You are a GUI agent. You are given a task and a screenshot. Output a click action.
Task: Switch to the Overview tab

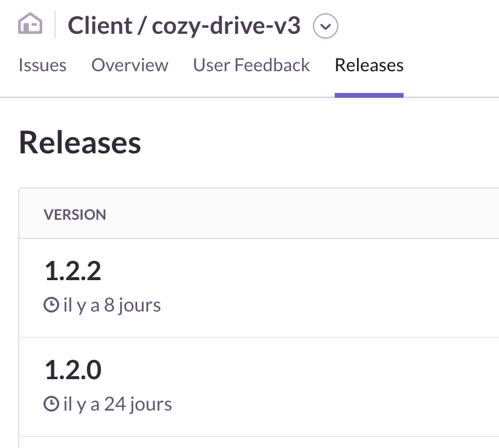coord(129,65)
